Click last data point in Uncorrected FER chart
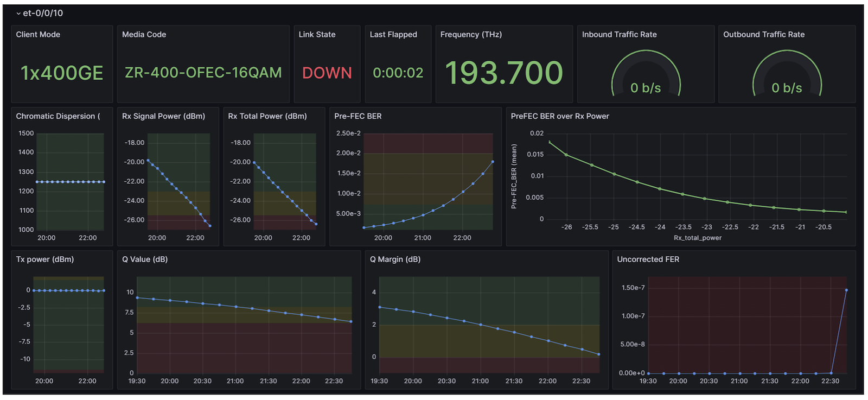868x400 pixels. click(x=846, y=290)
